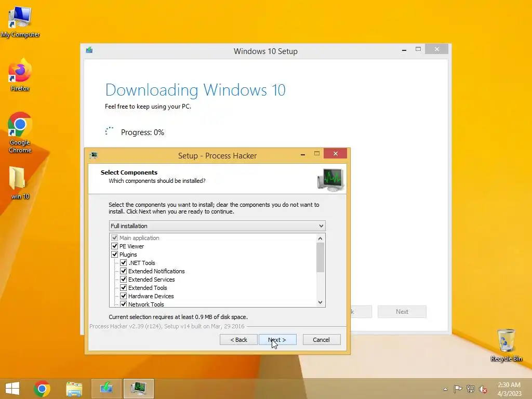The height and width of the screenshot is (399, 532).
Task: Click the component list scrollbar thumb
Action: [x=320, y=258]
